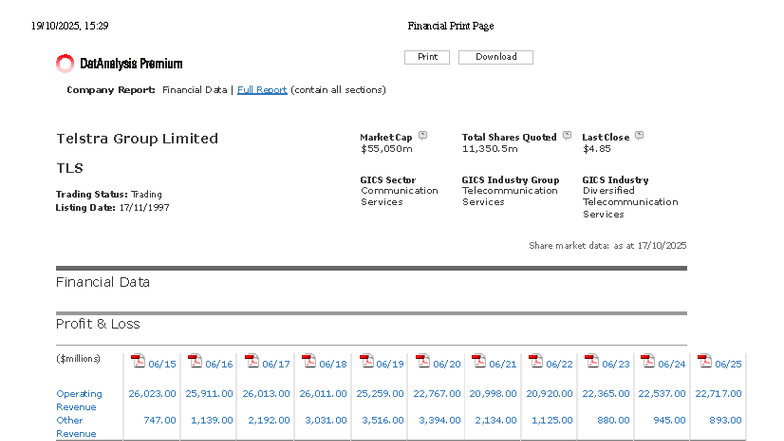Select Other Revenue value 747.00
This screenshot has height=441, width=784.
point(160,420)
